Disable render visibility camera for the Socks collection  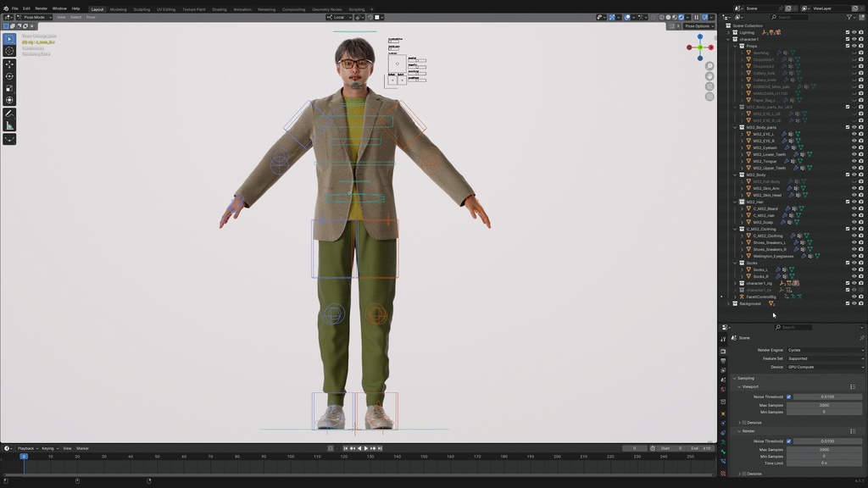click(860, 263)
